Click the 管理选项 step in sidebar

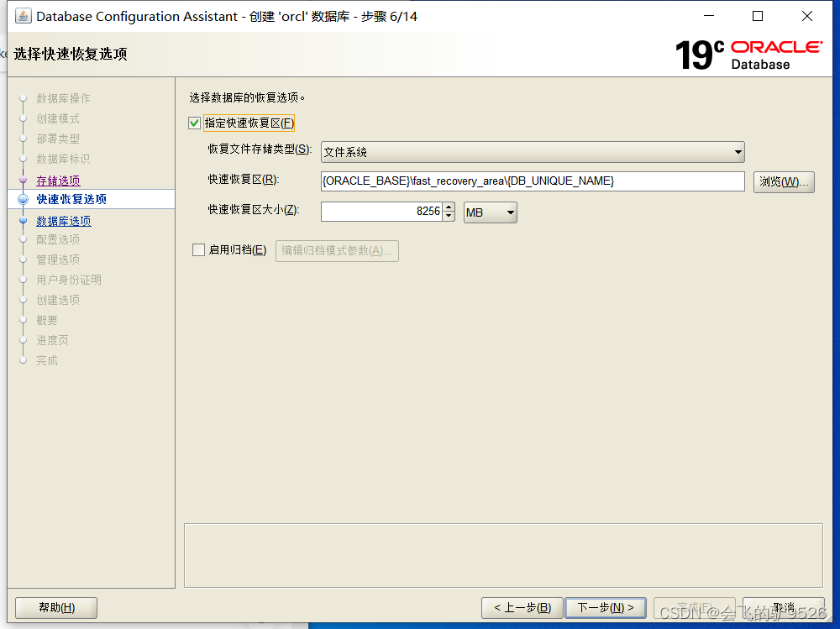click(57, 259)
